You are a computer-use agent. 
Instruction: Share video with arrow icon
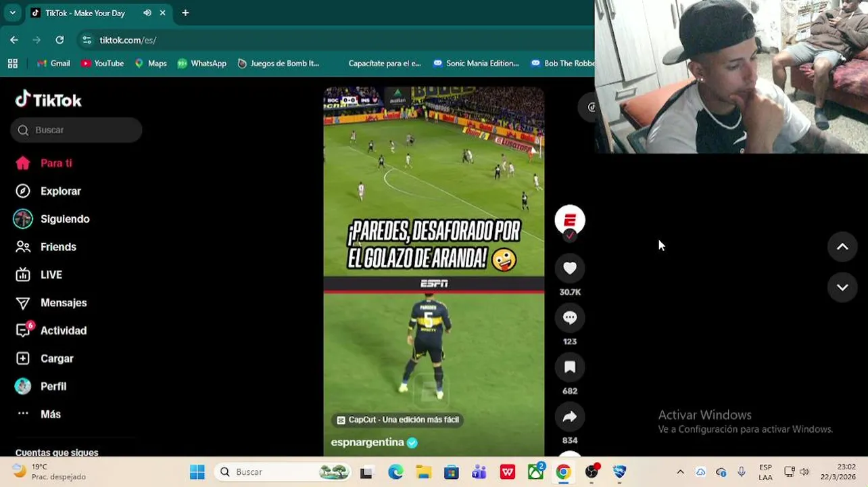[x=570, y=417]
